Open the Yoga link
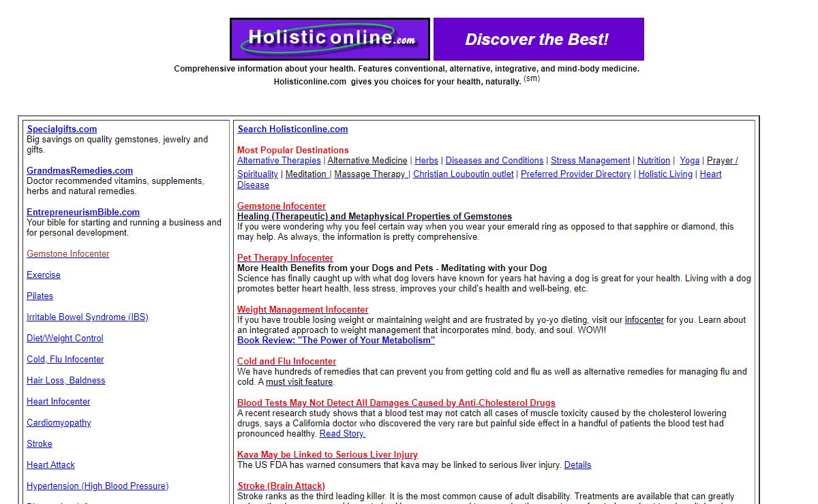Image resolution: width=818 pixels, height=504 pixels. [690, 160]
